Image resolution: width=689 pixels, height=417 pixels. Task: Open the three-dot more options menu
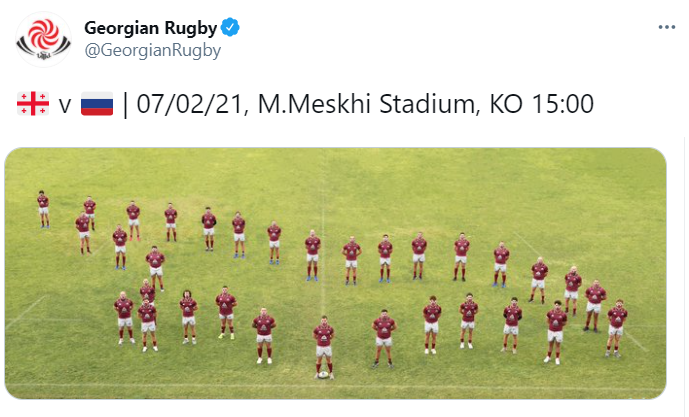[x=667, y=27]
